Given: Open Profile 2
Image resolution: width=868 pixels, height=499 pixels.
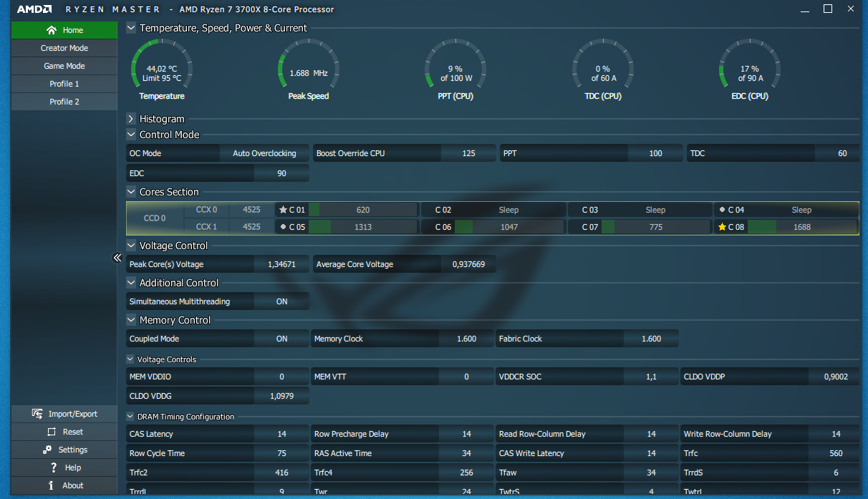Looking at the screenshot, I should (x=64, y=102).
